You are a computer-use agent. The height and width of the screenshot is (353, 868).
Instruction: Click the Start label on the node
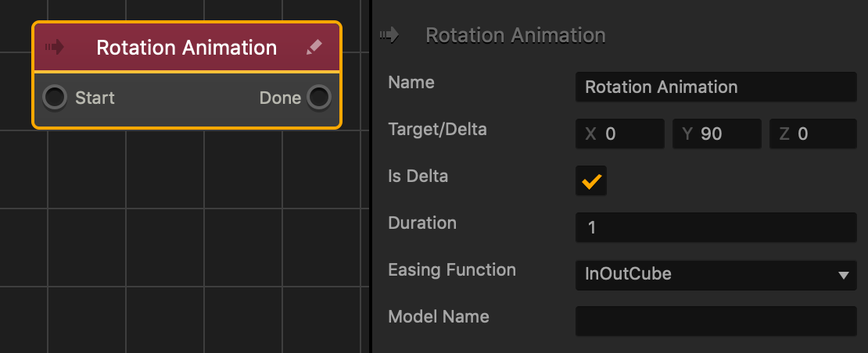tap(95, 98)
